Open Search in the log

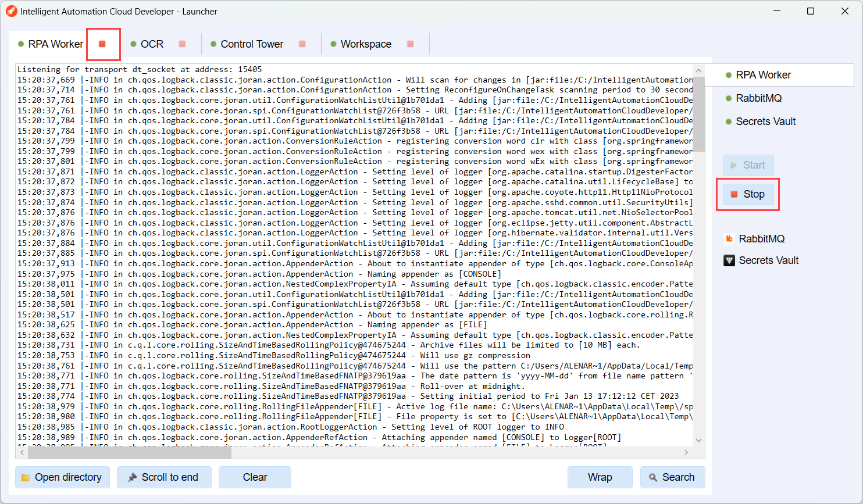point(673,477)
